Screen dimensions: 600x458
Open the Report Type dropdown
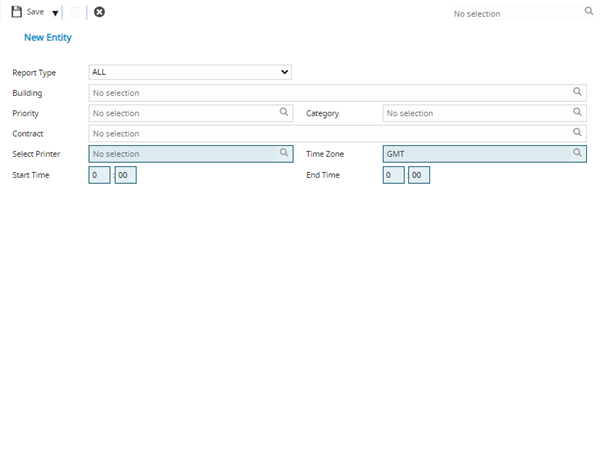[190, 72]
